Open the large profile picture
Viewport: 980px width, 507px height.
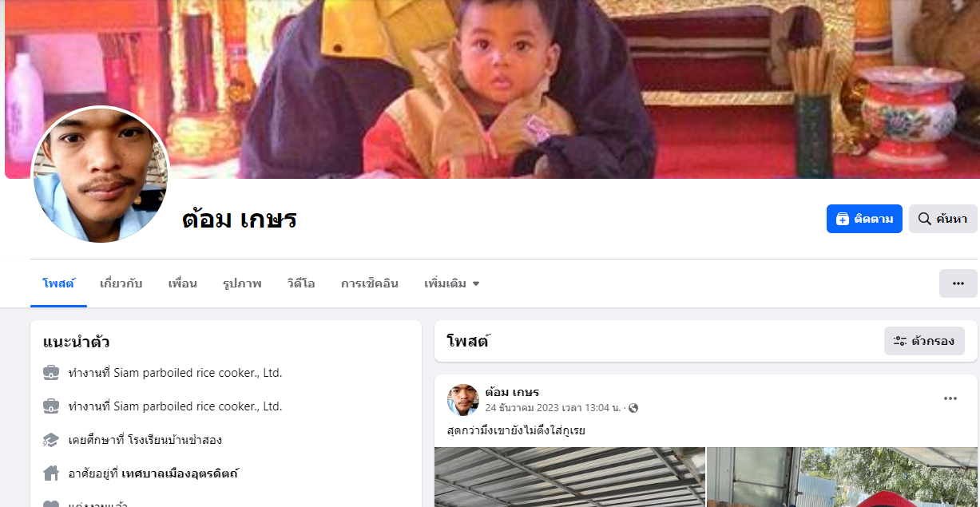click(x=101, y=175)
